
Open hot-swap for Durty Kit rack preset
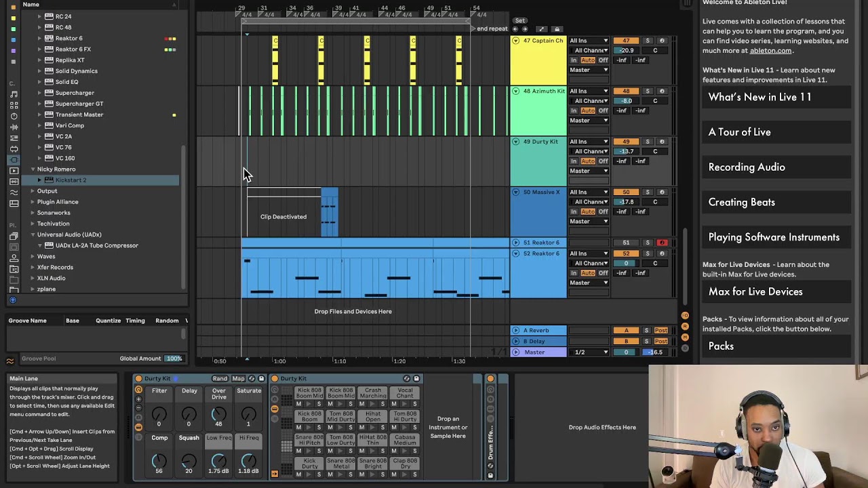(x=252, y=379)
